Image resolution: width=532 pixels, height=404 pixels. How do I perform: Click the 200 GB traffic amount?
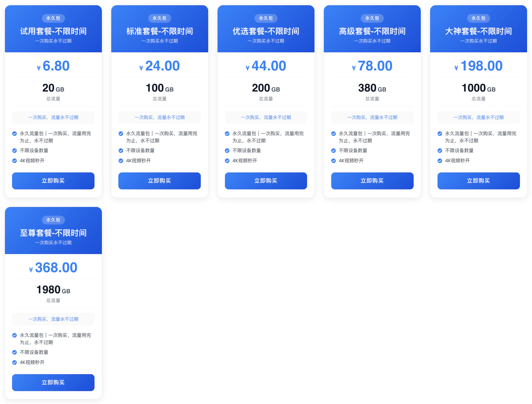click(x=266, y=88)
